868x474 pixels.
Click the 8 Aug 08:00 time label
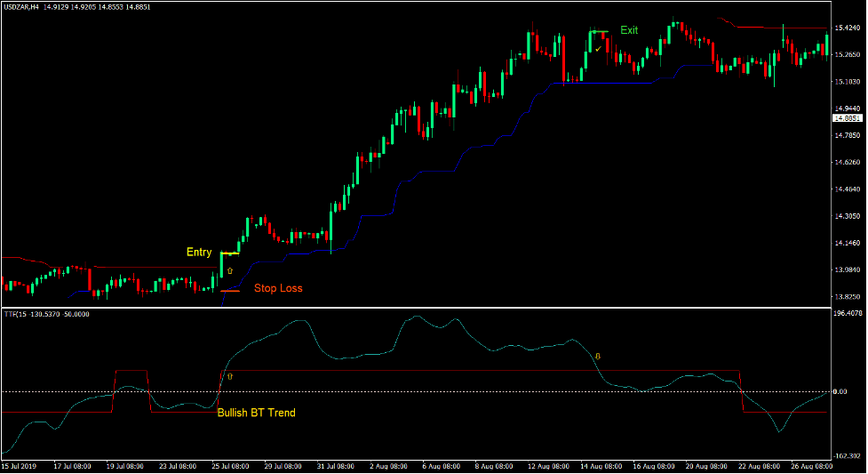[494, 467]
